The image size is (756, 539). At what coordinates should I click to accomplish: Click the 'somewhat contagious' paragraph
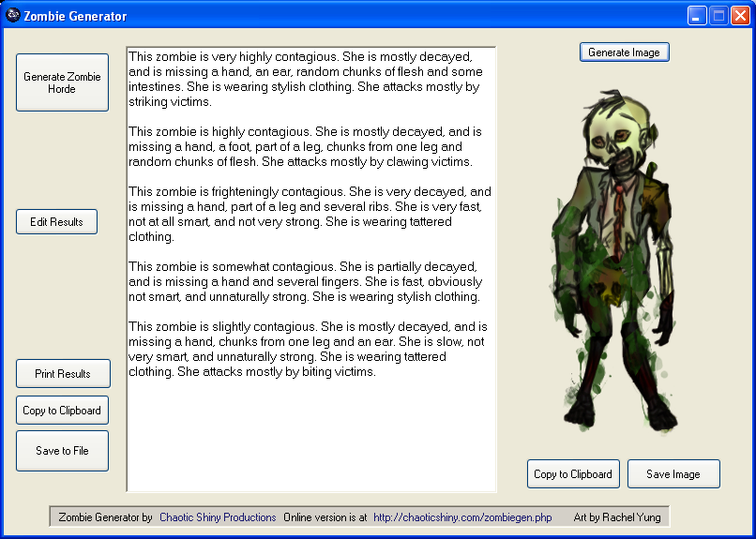click(305, 281)
